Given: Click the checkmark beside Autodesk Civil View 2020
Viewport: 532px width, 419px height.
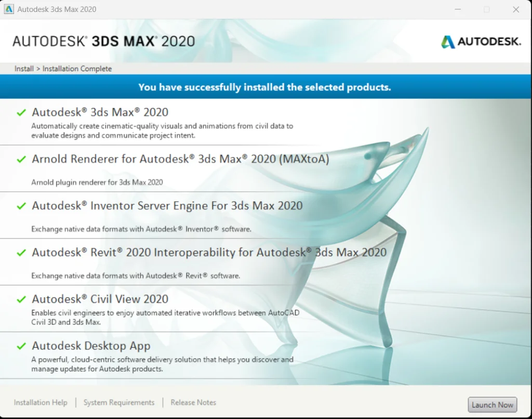Looking at the screenshot, I should [21, 299].
